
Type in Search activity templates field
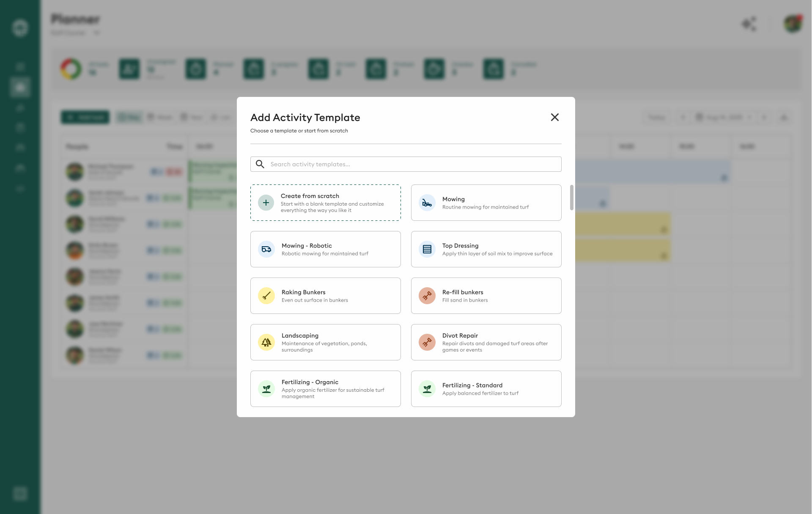click(412, 164)
